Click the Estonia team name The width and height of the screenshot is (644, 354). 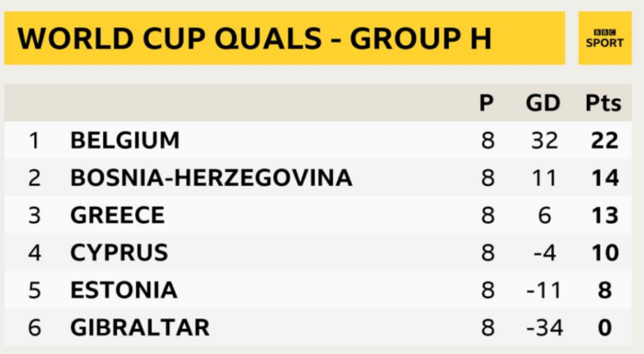point(124,290)
